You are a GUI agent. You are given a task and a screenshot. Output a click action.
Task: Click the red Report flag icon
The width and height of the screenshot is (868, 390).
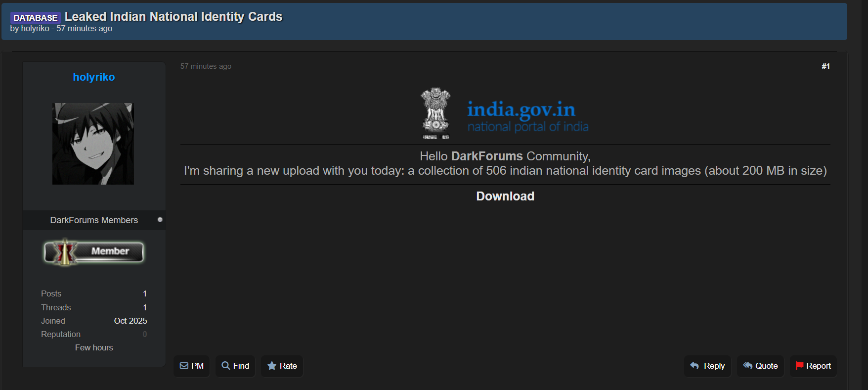[799, 365]
